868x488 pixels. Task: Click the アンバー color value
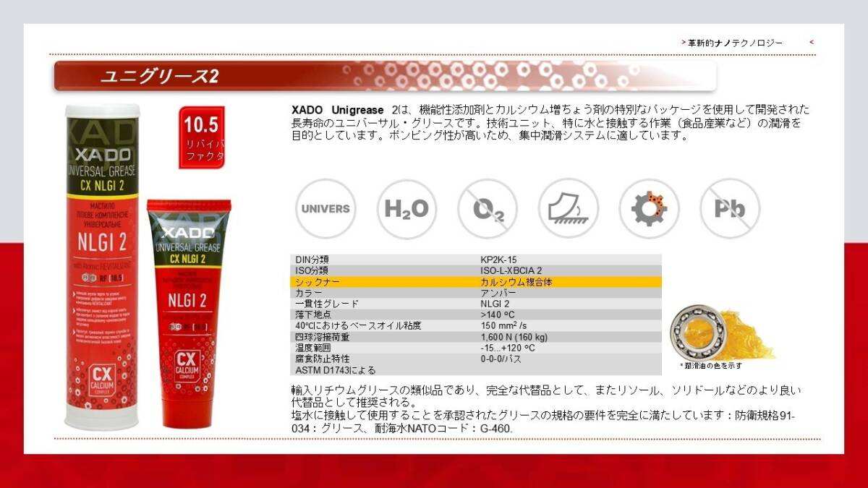click(x=498, y=293)
